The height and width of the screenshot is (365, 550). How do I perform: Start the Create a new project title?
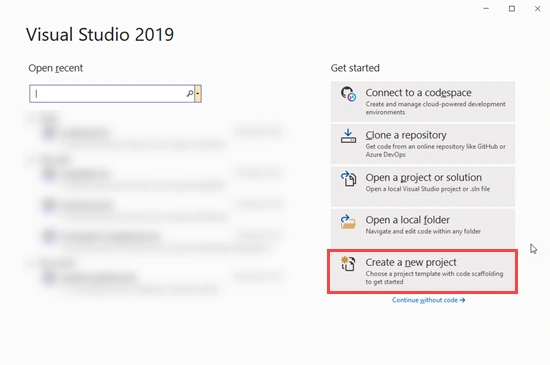(x=411, y=262)
